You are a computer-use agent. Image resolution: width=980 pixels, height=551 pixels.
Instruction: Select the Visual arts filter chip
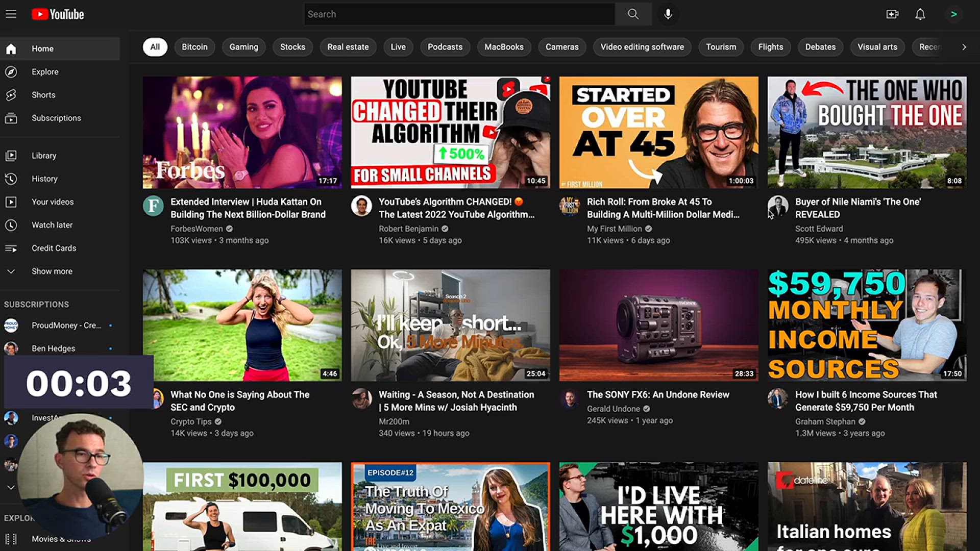pyautogui.click(x=877, y=47)
